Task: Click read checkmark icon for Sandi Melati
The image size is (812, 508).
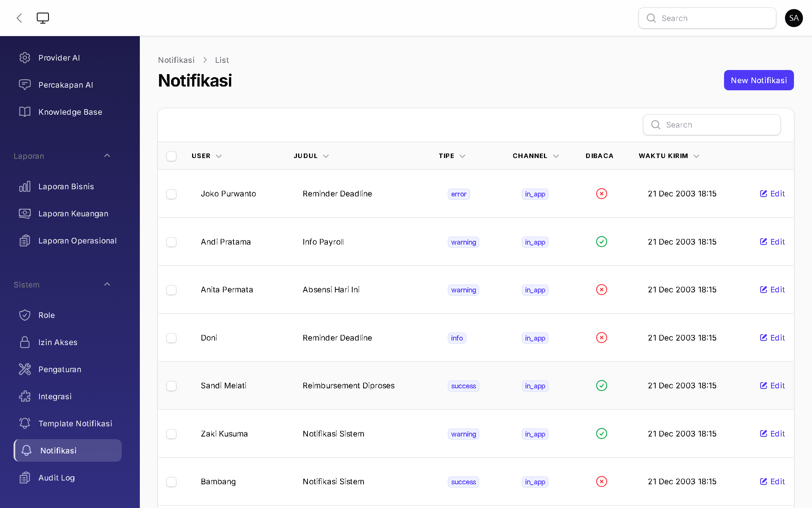Action: coord(601,386)
